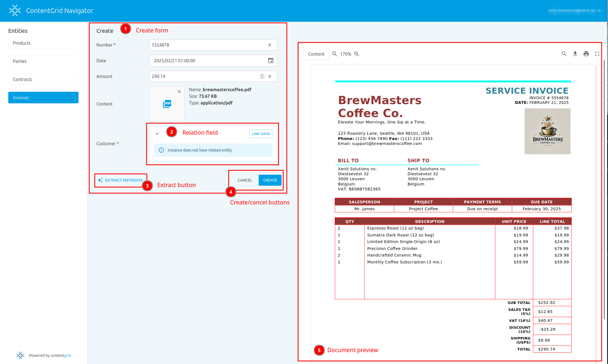Click the support@brewmasterscoffee.com email text
608x364 pixels.
click(387, 144)
